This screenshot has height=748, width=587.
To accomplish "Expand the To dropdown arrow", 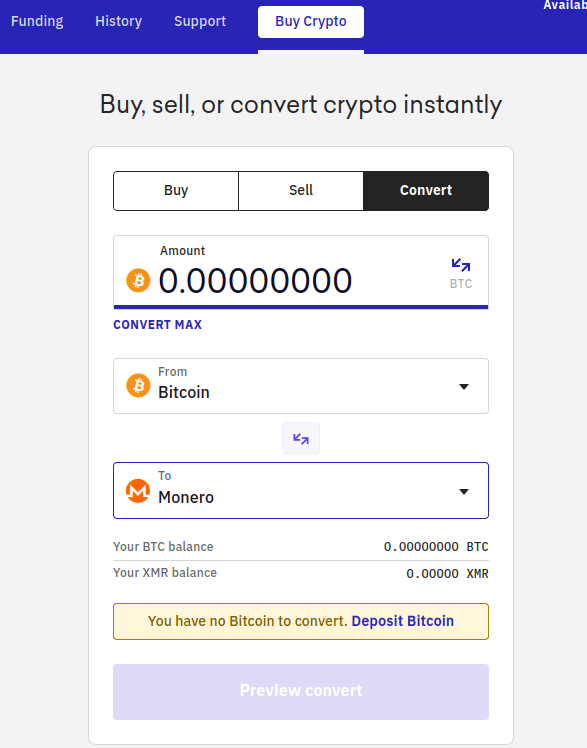I will pos(463,491).
